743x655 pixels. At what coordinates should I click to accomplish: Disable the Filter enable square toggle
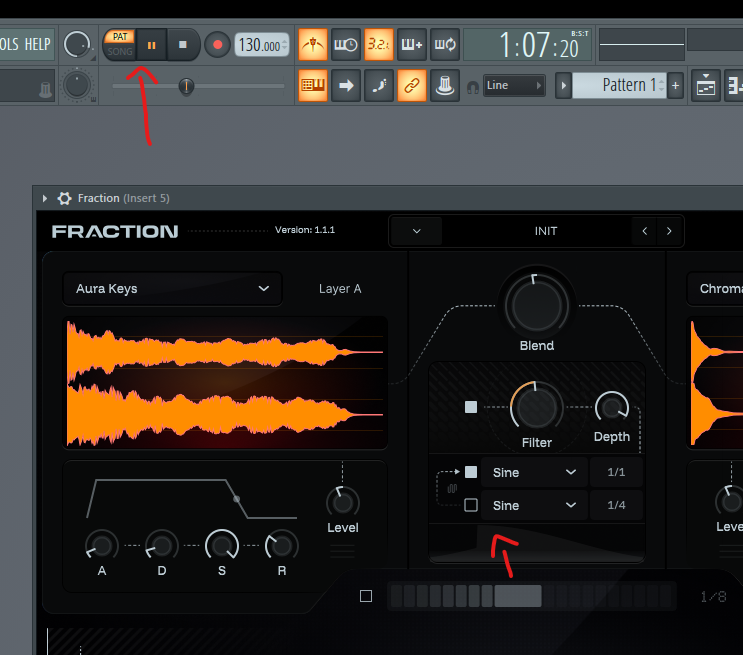pyautogui.click(x=471, y=407)
